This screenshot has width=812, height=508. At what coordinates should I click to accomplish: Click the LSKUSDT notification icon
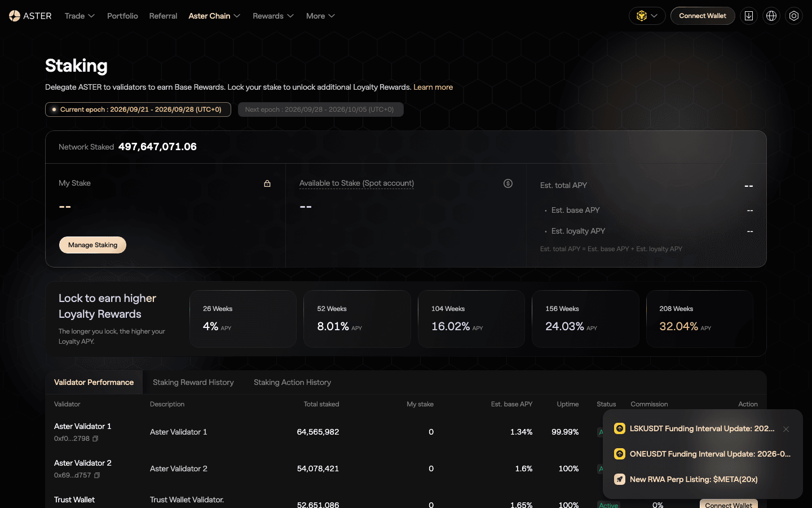620,428
